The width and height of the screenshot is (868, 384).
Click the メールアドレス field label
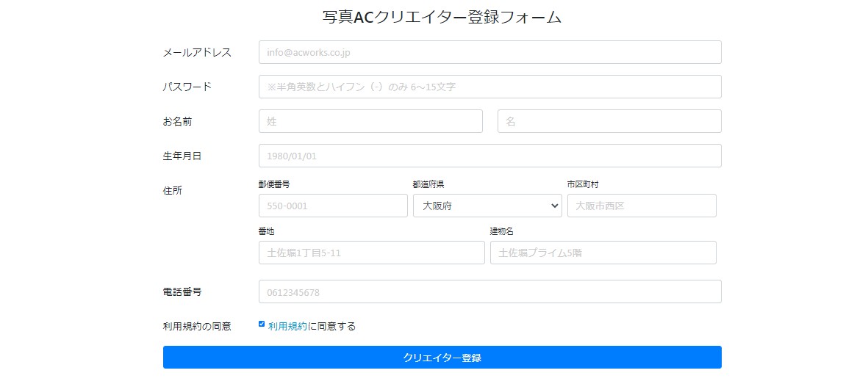tap(197, 52)
